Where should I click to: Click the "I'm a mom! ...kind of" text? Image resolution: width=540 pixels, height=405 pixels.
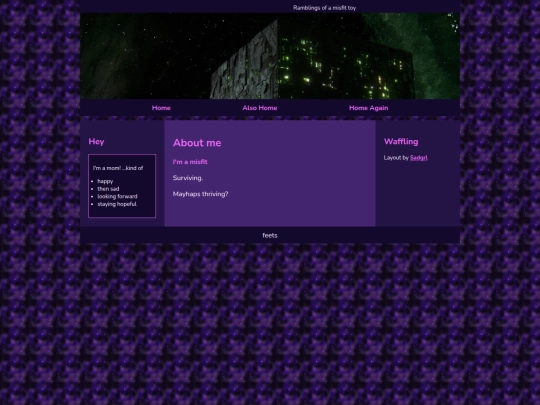(x=118, y=168)
